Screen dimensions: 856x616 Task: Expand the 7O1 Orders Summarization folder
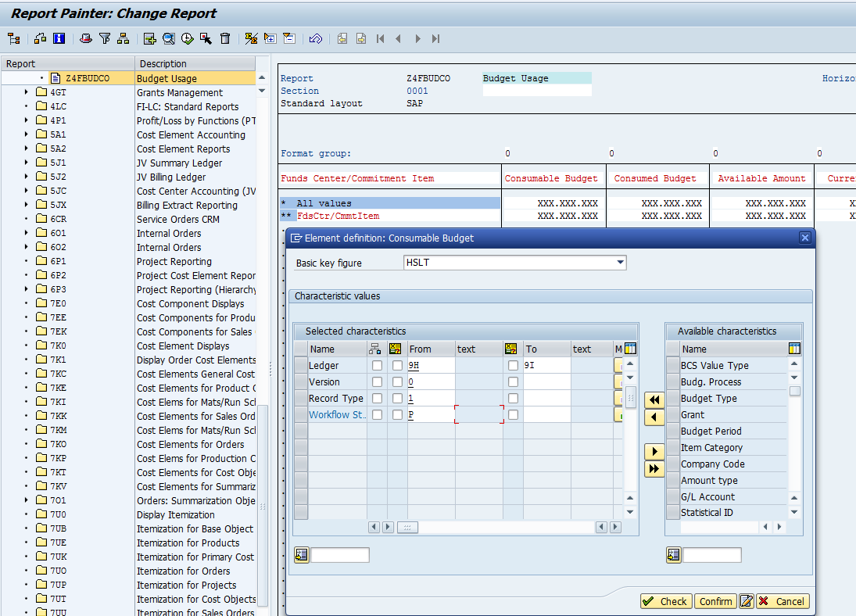[x=27, y=500]
